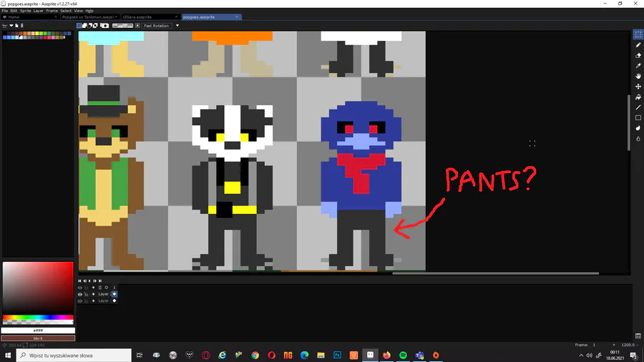This screenshot has height=362, width=644.
Task: Select the cel of bottom Layer
Action: tap(114, 301)
